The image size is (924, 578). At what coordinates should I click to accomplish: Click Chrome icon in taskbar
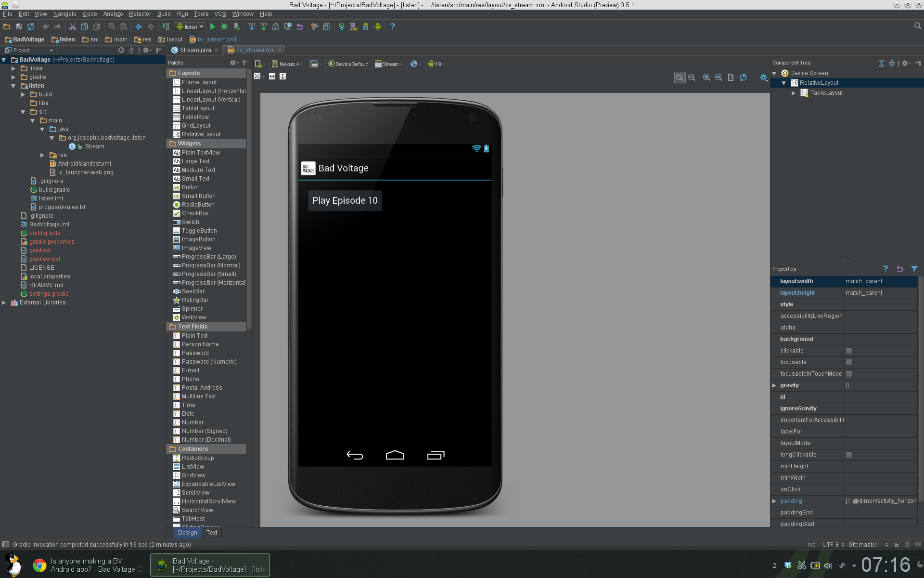39,565
